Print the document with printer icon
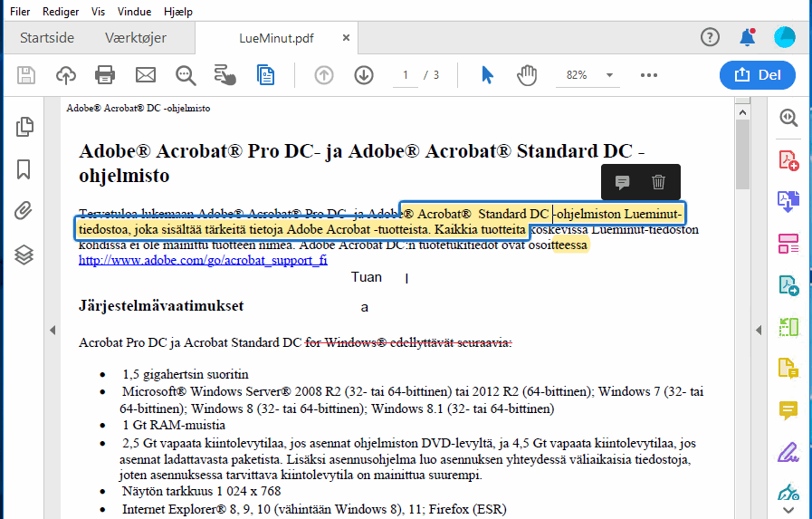 click(x=105, y=75)
